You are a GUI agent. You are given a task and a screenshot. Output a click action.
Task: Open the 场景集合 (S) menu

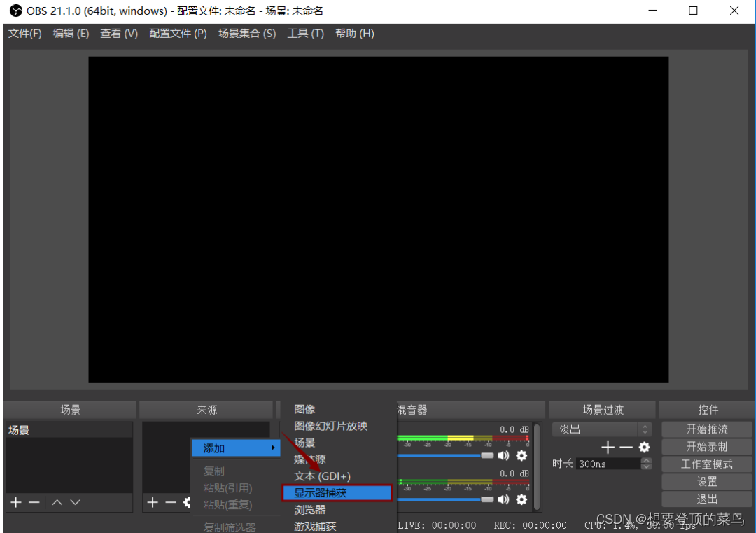coord(247,34)
